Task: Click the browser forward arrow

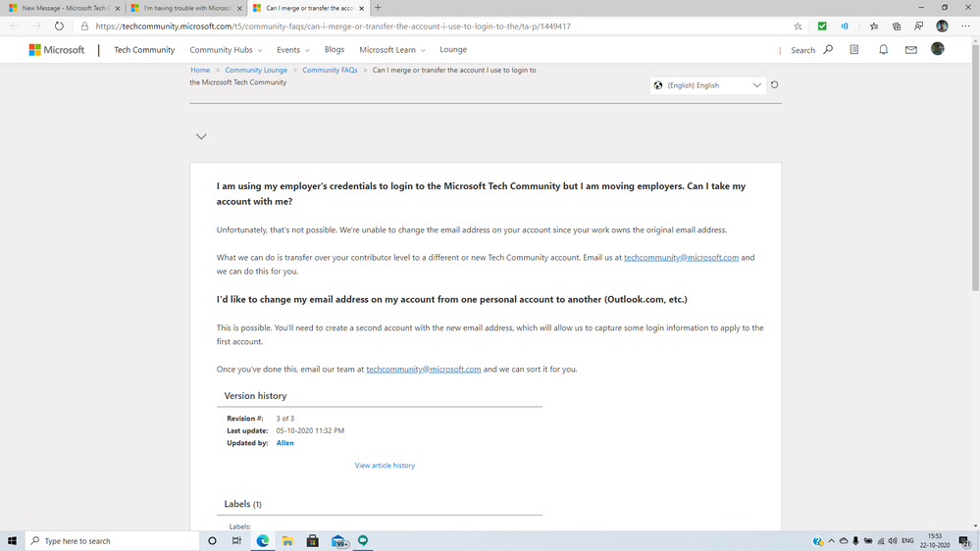Action: [36, 26]
